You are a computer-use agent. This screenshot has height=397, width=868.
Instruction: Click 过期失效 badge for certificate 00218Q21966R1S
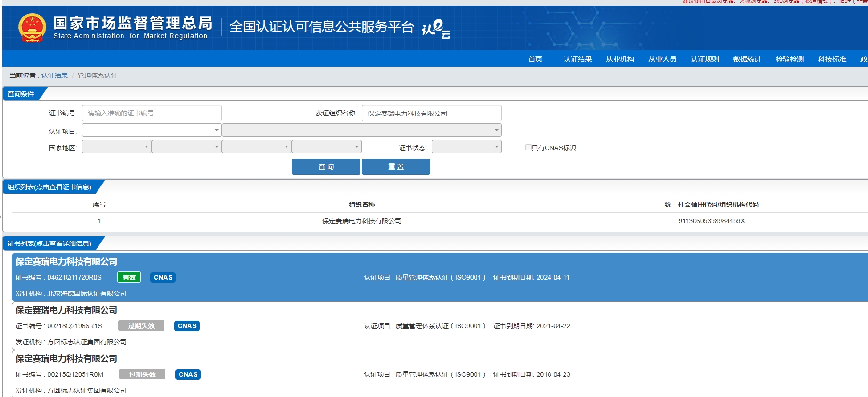pos(141,326)
